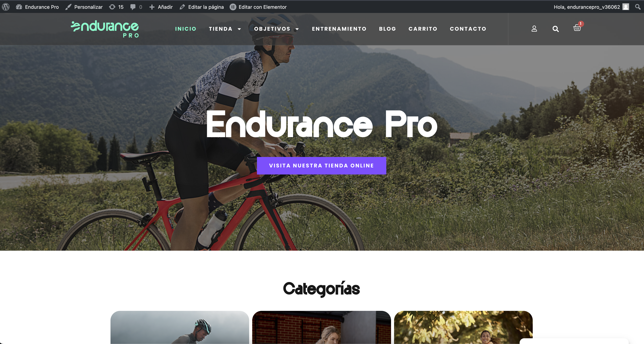Expand the Objetivos dropdown arrow

coord(297,29)
